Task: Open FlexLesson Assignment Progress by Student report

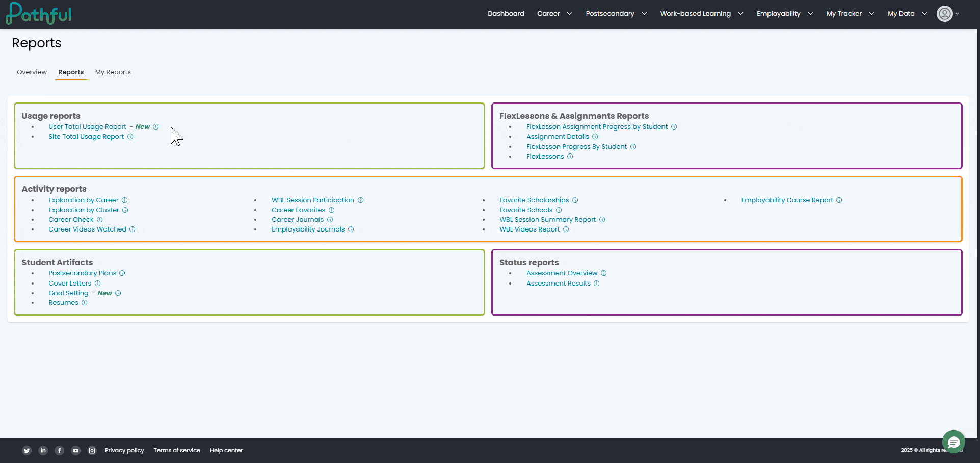Action: pyautogui.click(x=597, y=127)
